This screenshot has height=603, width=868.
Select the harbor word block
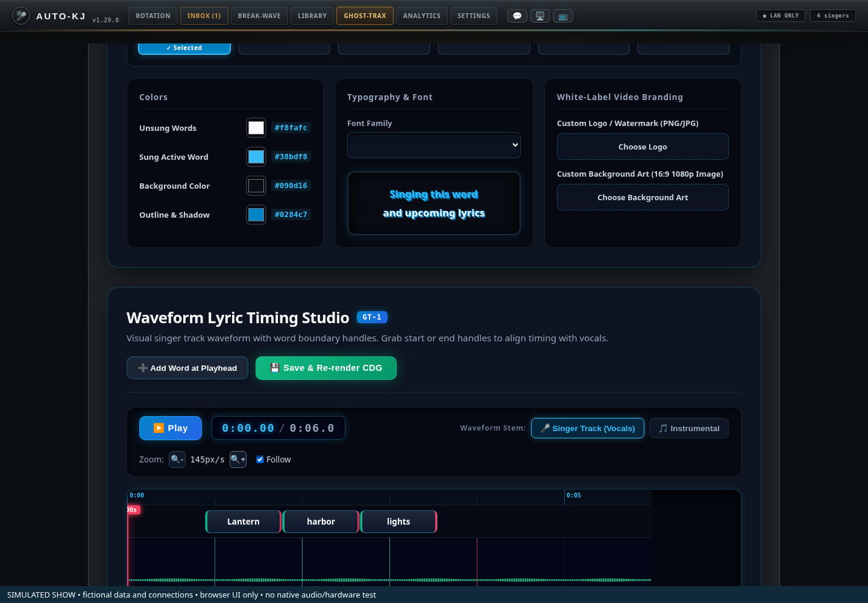tap(321, 522)
